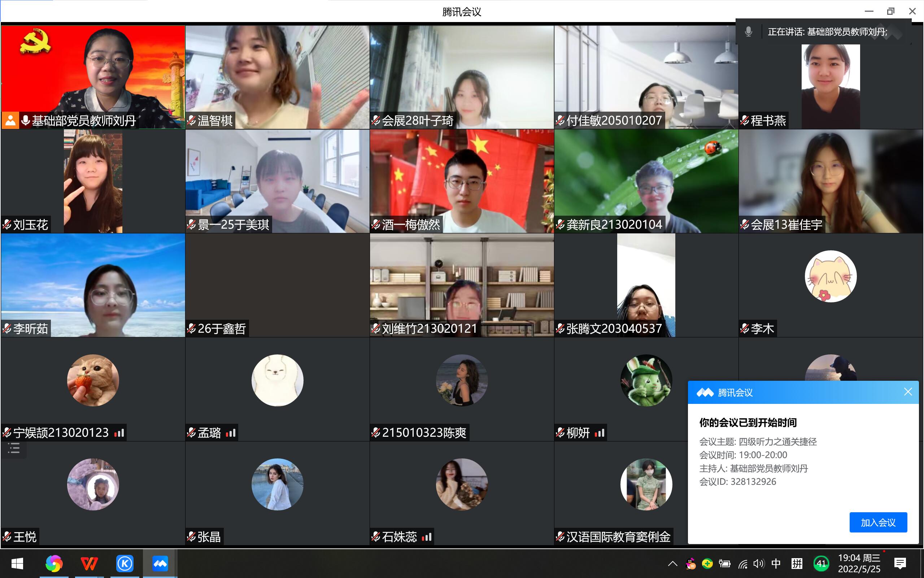Open the list menu icon above 王悦 tile

(14, 448)
